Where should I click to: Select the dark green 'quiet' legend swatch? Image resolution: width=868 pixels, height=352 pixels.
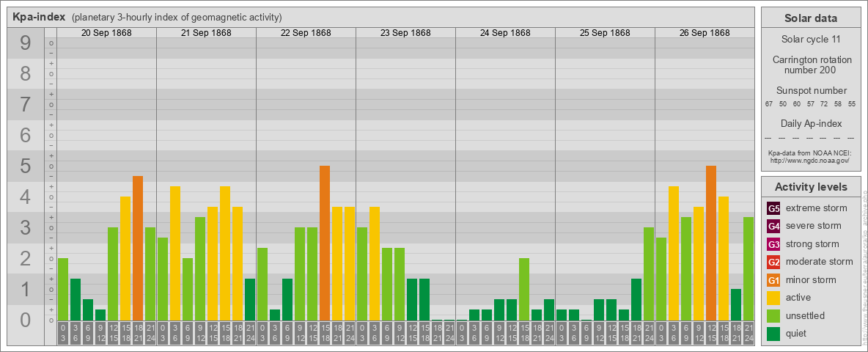pyautogui.click(x=773, y=334)
